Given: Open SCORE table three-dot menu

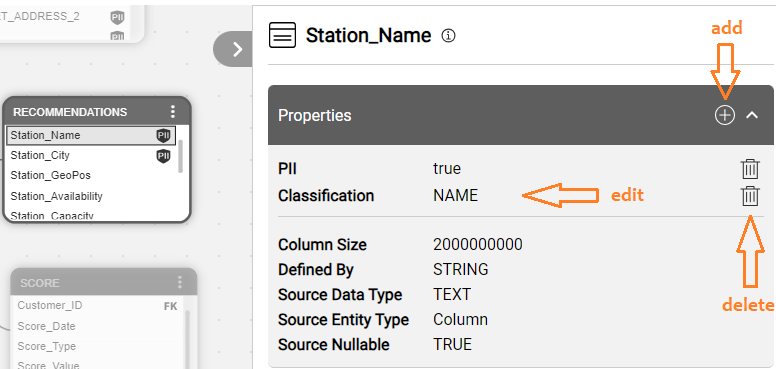Looking at the screenshot, I should point(179,283).
